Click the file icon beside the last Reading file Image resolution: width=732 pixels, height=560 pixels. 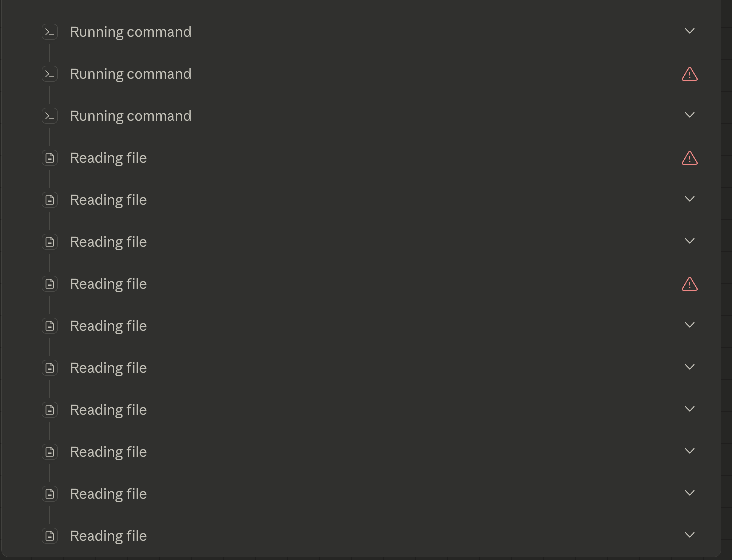[x=49, y=535]
